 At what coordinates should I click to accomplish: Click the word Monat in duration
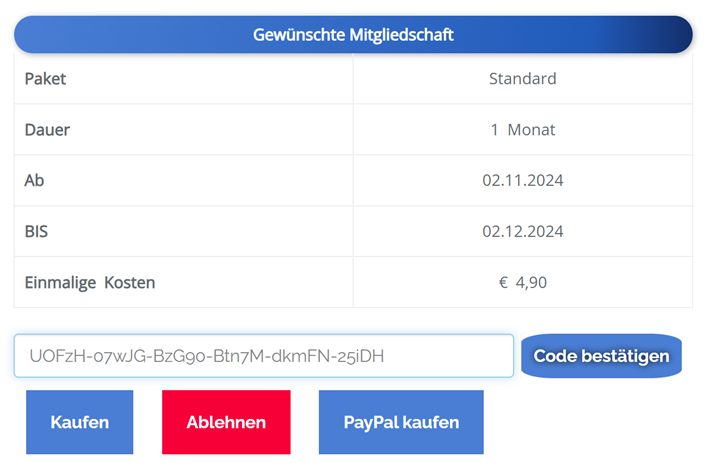point(531,130)
